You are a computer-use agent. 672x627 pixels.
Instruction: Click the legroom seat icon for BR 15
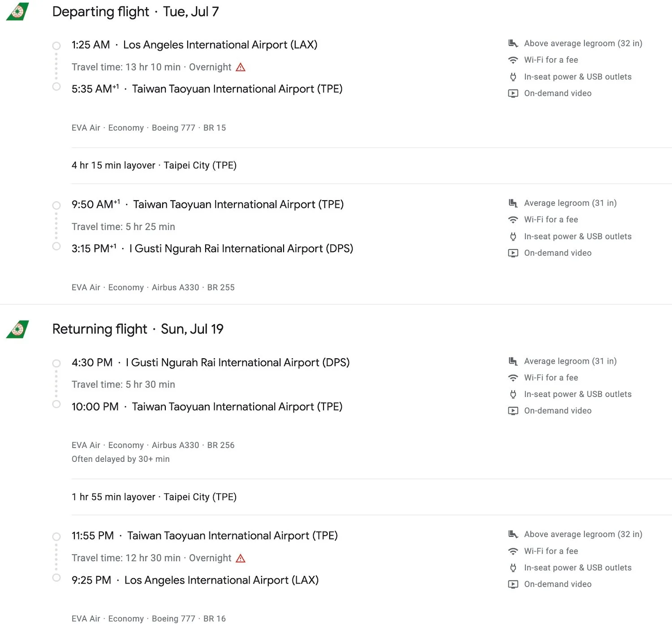pos(513,43)
